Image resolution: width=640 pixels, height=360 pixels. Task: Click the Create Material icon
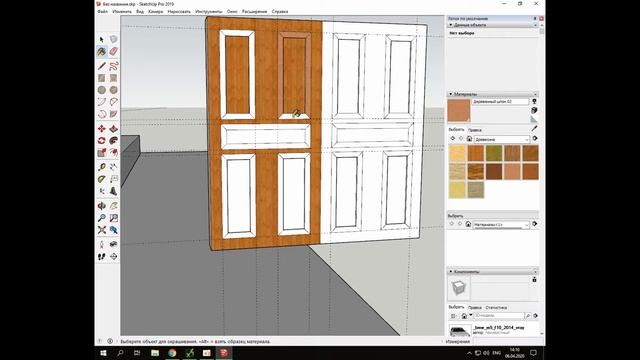(x=534, y=110)
